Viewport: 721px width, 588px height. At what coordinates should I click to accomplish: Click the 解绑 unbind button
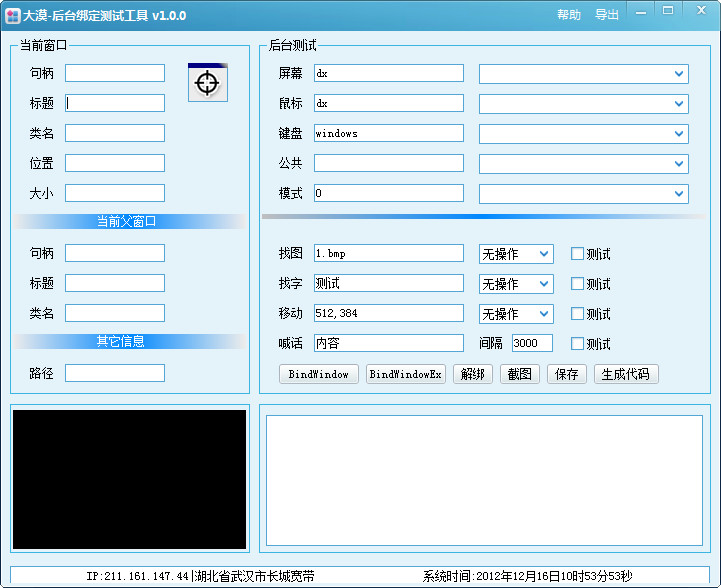coord(473,374)
